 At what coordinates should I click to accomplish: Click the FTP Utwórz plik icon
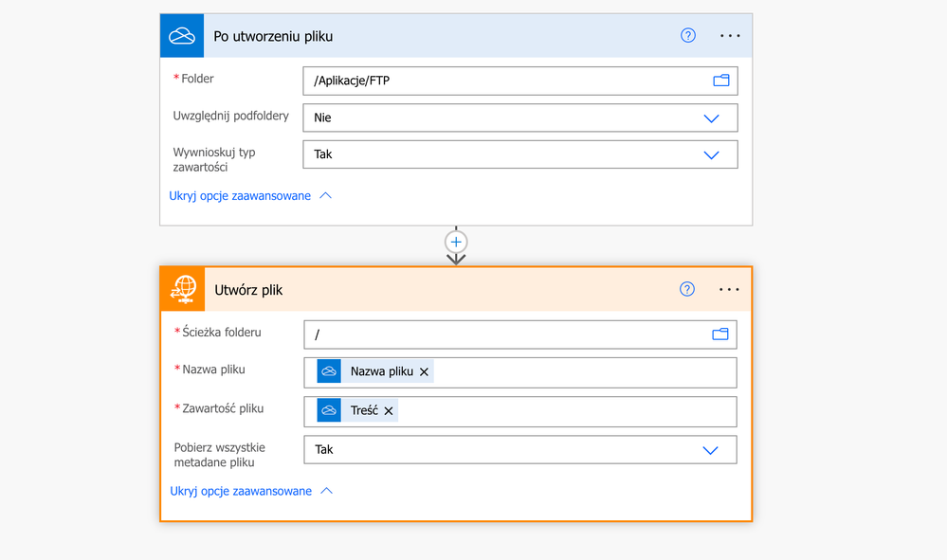pos(182,289)
